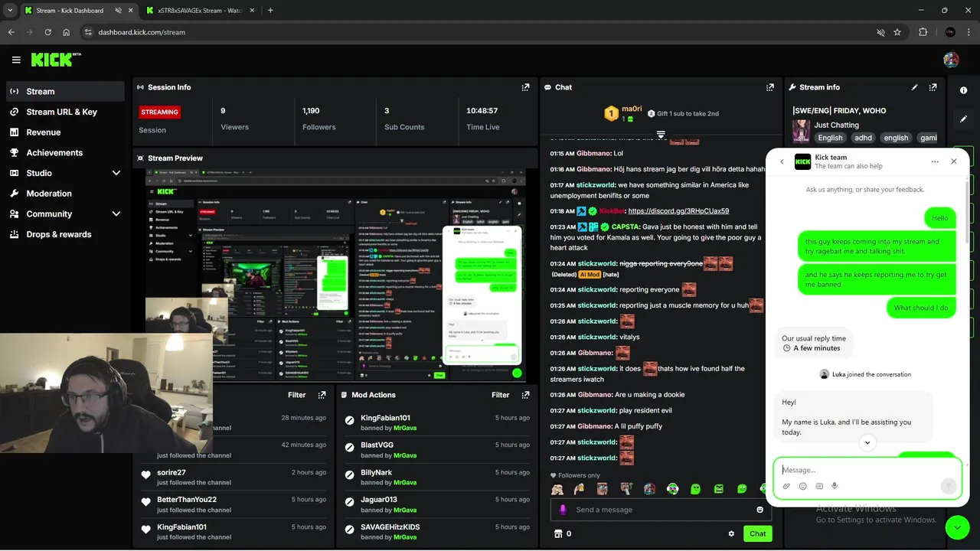
Task: Pop out the Stream info panel
Action: pos(933,87)
